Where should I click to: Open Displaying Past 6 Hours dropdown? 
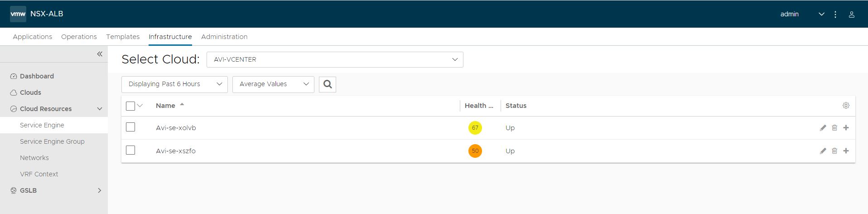(x=174, y=84)
